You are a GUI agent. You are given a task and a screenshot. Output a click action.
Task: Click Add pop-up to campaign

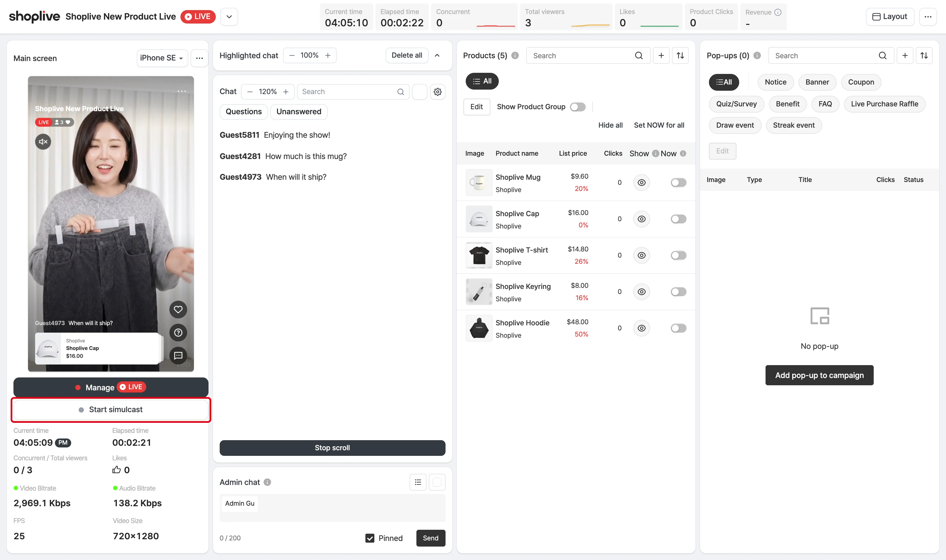[x=820, y=375]
